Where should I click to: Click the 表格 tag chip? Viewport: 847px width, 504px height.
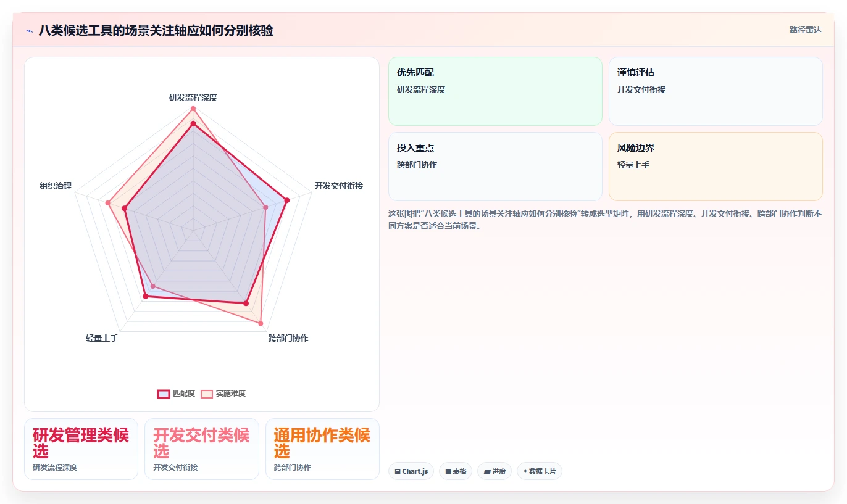[x=456, y=471]
